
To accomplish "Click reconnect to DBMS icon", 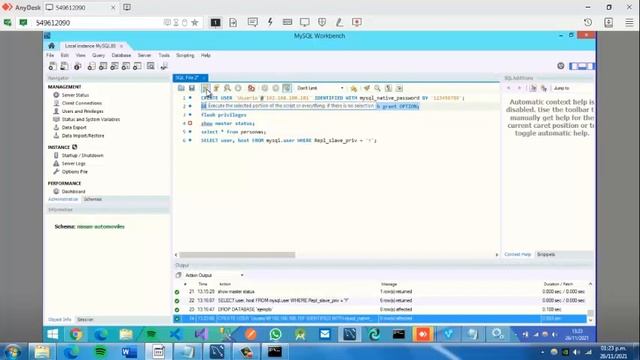I will (164, 66).
